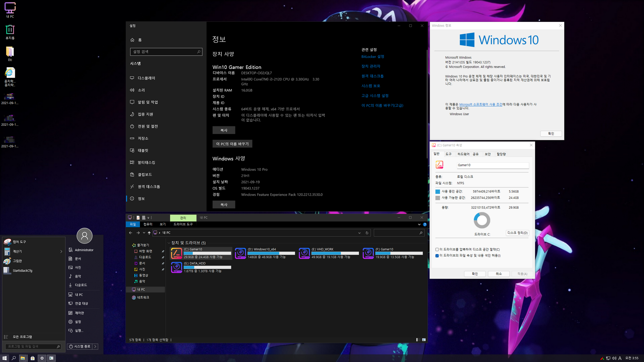Image resolution: width=644 pixels, height=362 pixels.
Task: Toggle allow file indexing checkbox
Action: pyautogui.click(x=437, y=256)
